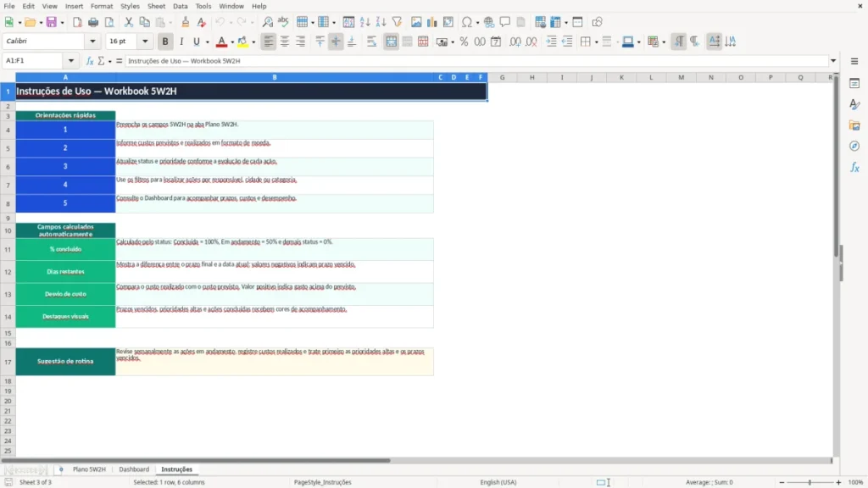Click the Sugestão de rotina cell

pos(65,361)
